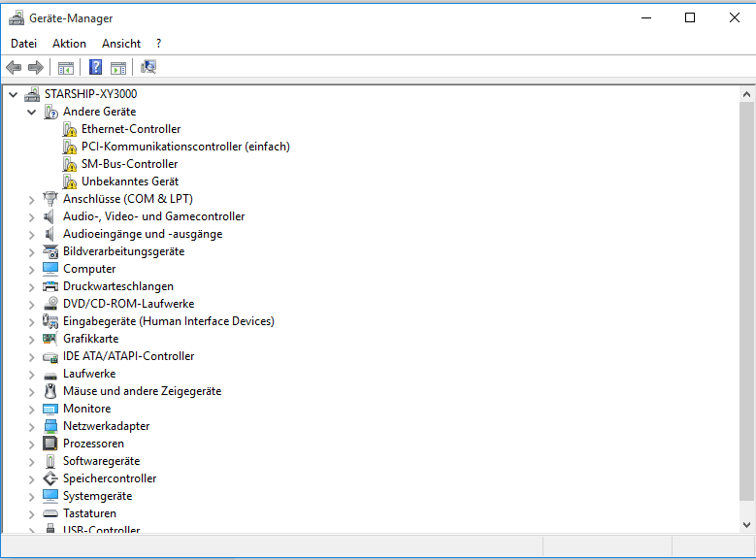Open the ? help menu

(158, 44)
